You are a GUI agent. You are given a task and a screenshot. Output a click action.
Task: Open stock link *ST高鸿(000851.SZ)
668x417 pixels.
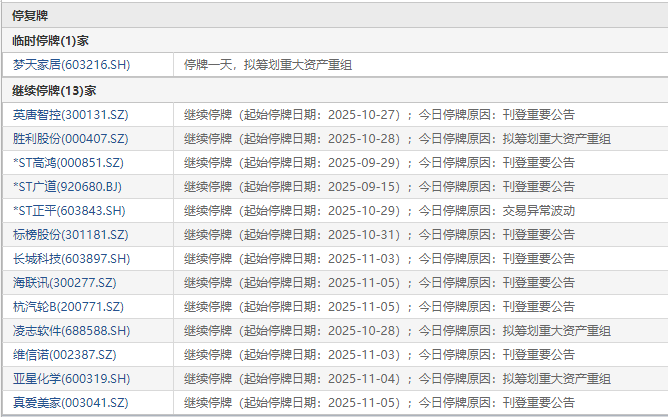pyautogui.click(x=68, y=163)
